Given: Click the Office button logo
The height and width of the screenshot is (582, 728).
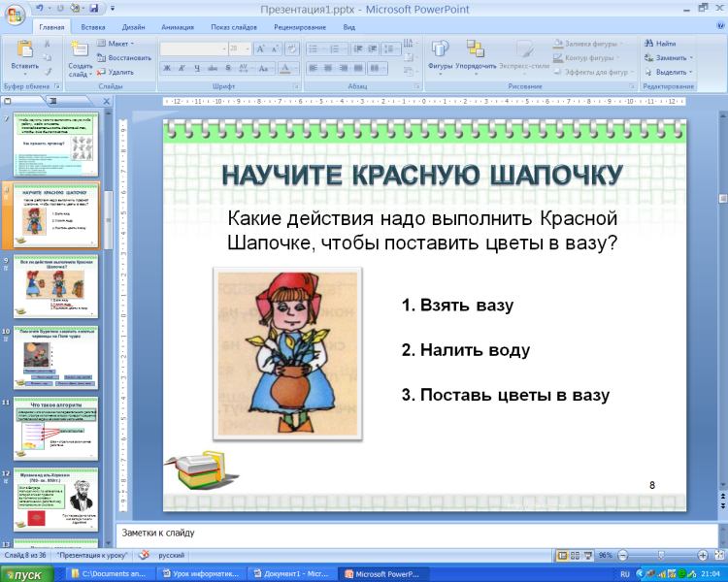Looking at the screenshot, I should [15, 16].
